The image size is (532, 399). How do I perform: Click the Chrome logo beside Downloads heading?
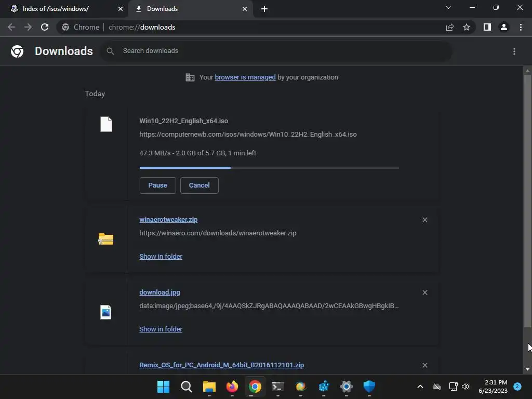pyautogui.click(x=17, y=51)
